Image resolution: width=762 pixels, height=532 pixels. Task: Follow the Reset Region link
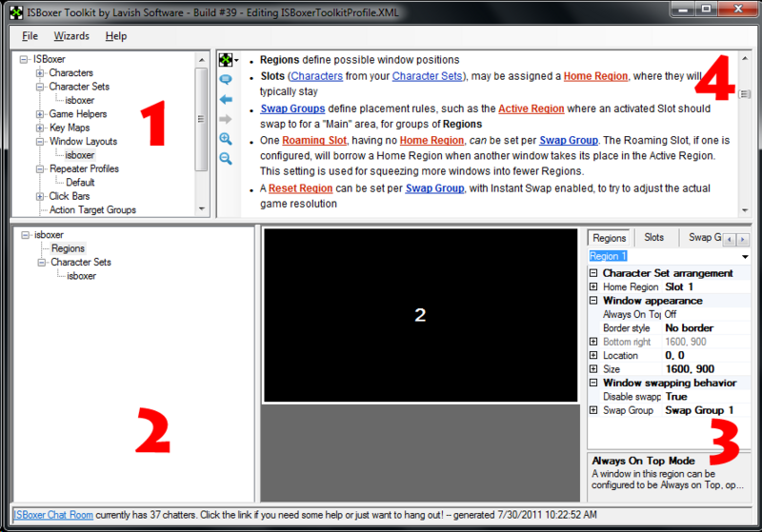coord(300,188)
